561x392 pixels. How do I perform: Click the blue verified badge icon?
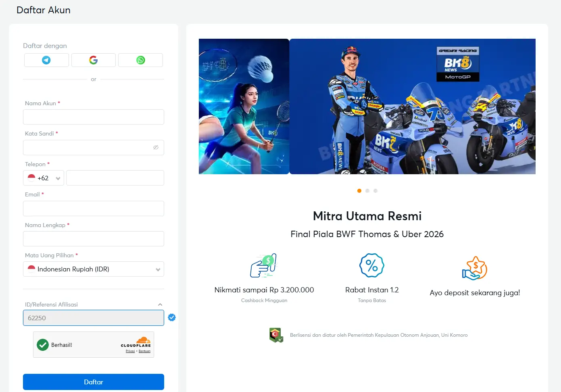tap(172, 317)
